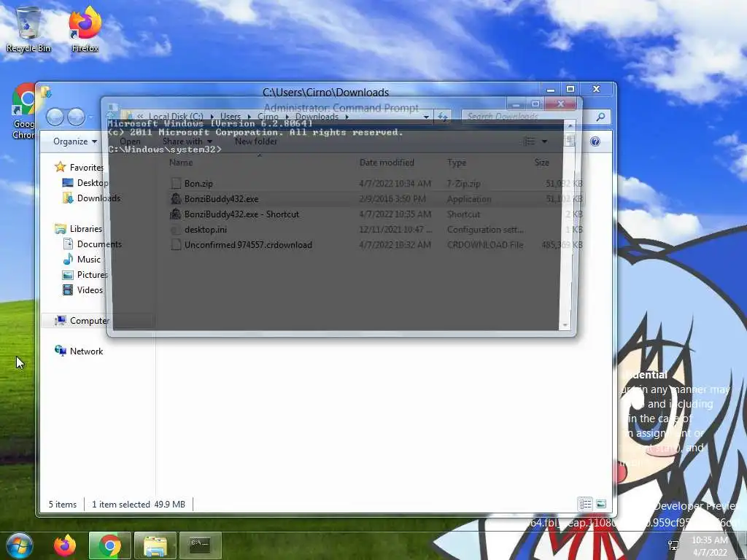This screenshot has width=747, height=560.
Task: Select the Firefox desktop shortcut
Action: click(85, 29)
